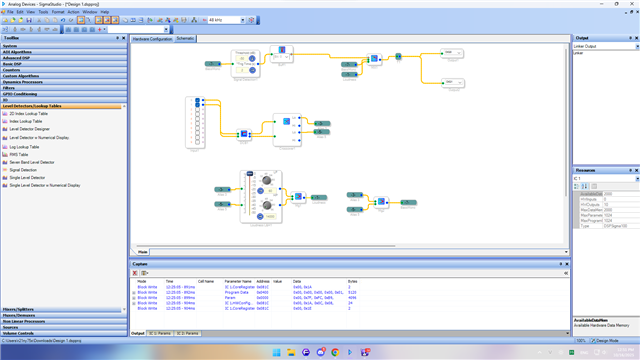This screenshot has width=640, height=360.
Task: Open the Volume Controls toolbox category
Action: pos(64,333)
